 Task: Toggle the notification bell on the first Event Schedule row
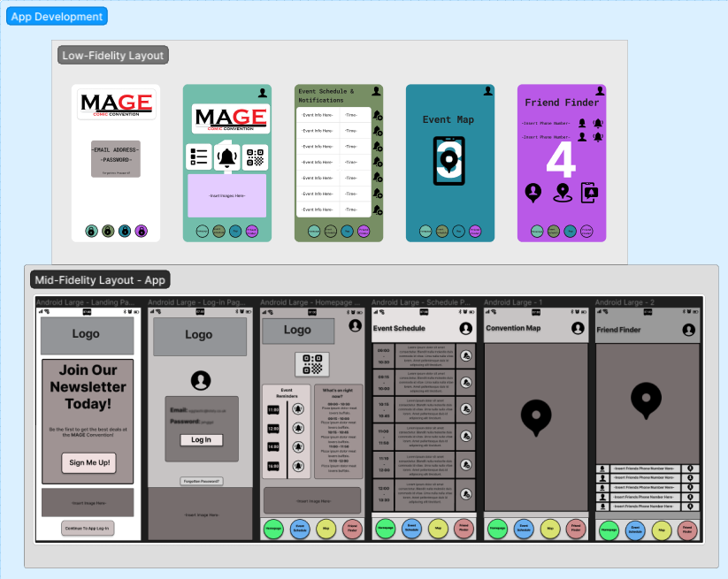(x=466, y=355)
